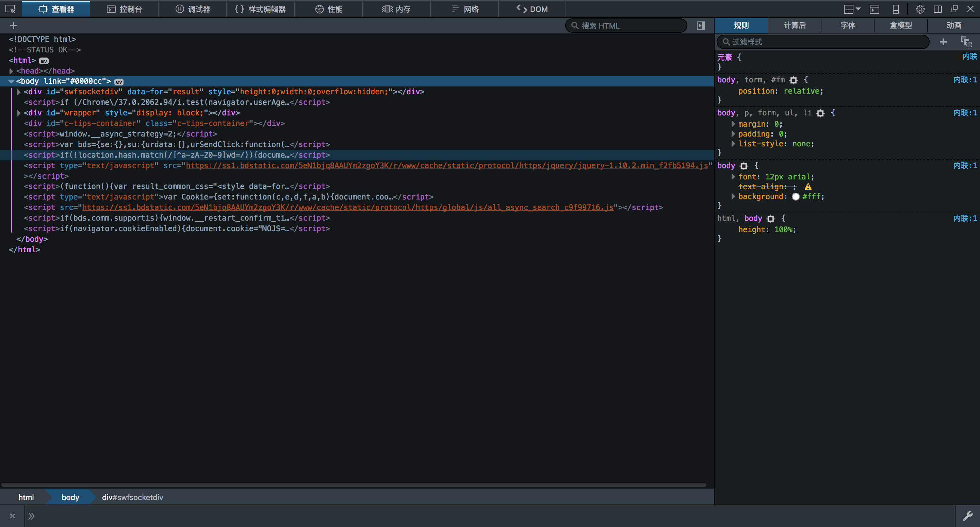Click 内联:1 source link for position rule
980x527 pixels.
point(965,80)
